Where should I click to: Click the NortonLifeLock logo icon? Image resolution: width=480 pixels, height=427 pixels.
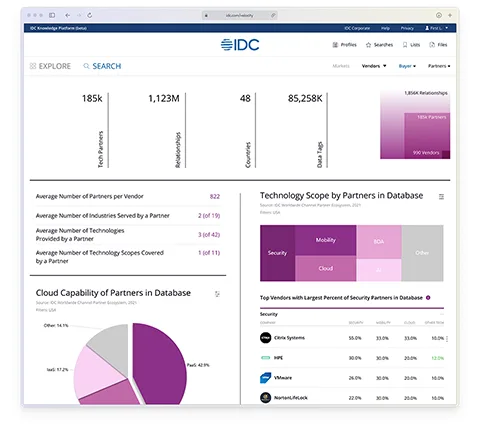coord(266,398)
